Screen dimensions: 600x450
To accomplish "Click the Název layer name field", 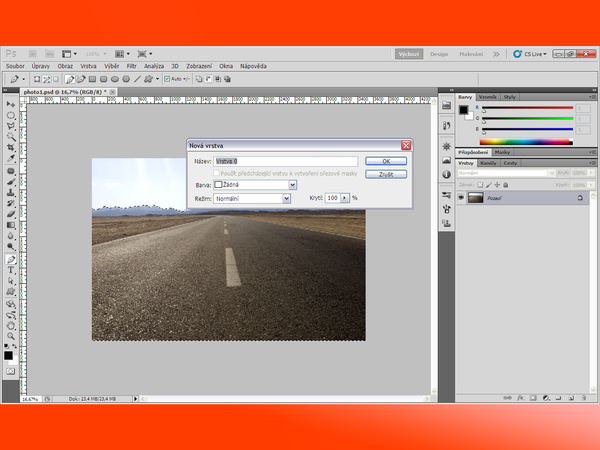I will click(286, 160).
